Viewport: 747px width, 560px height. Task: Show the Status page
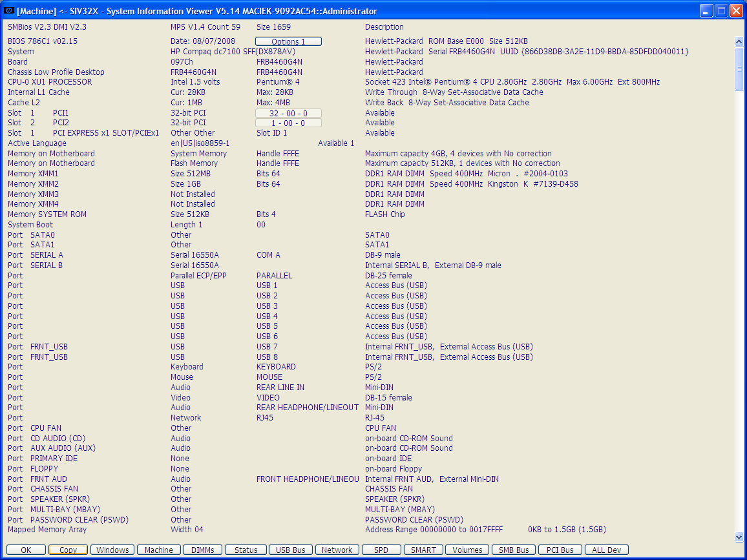(x=246, y=550)
